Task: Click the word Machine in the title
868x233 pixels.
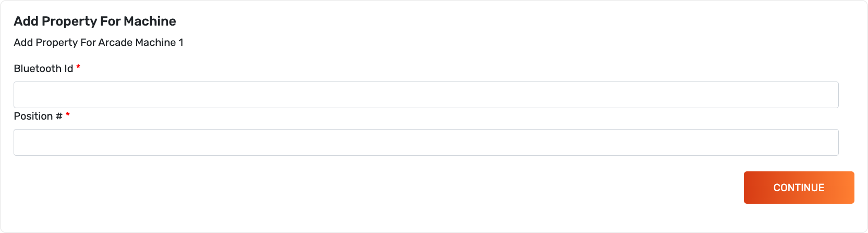Action: (150, 21)
